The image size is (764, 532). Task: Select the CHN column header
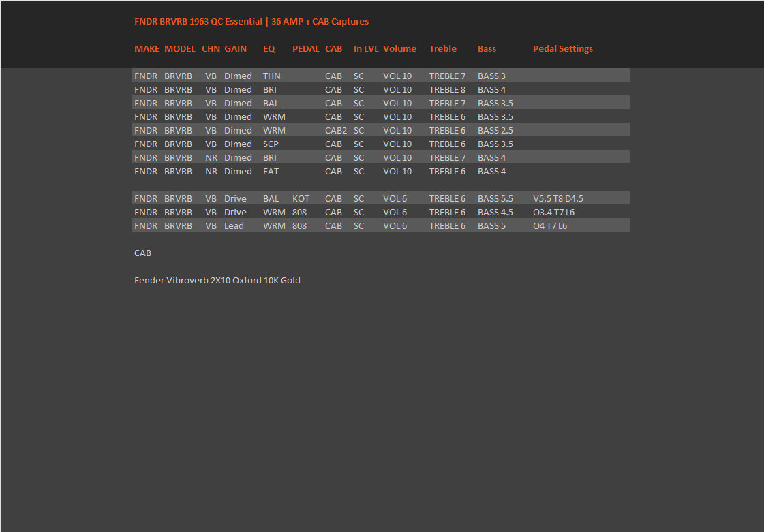pyautogui.click(x=211, y=49)
